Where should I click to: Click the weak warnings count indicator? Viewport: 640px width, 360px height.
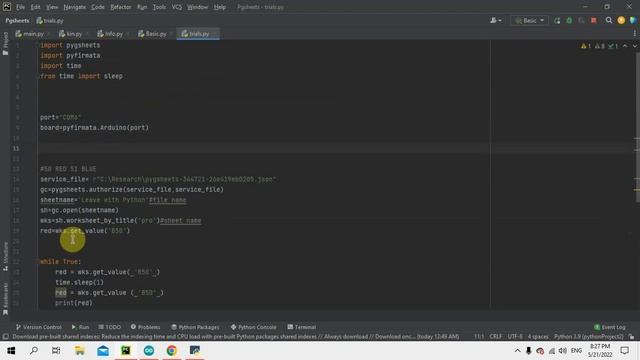600,46
